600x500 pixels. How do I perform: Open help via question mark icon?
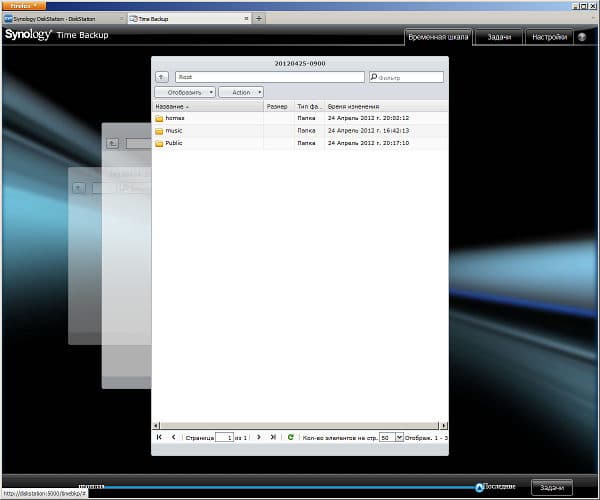582,37
